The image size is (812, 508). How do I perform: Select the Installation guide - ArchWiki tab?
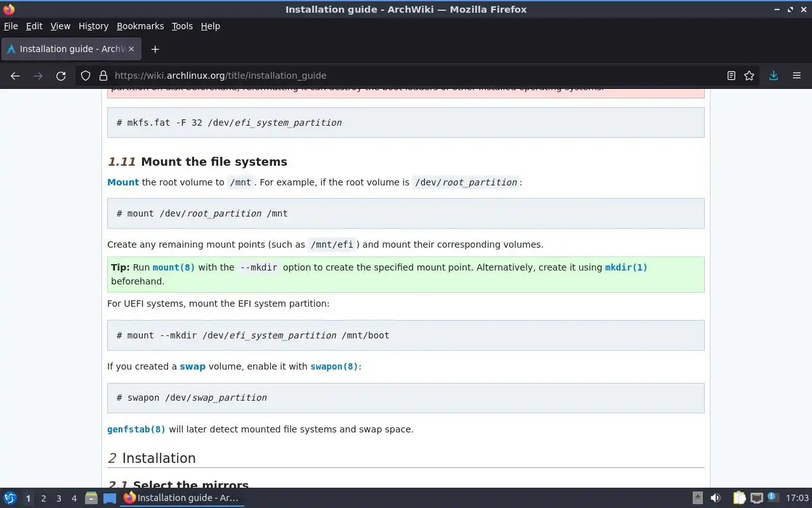click(72, 49)
